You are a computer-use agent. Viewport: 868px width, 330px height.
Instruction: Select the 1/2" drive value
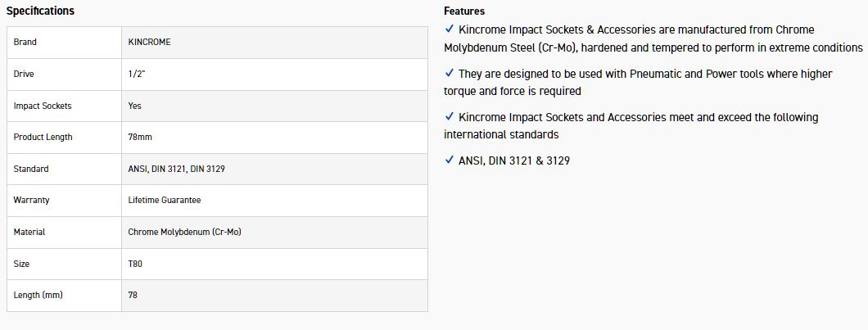pos(137,74)
